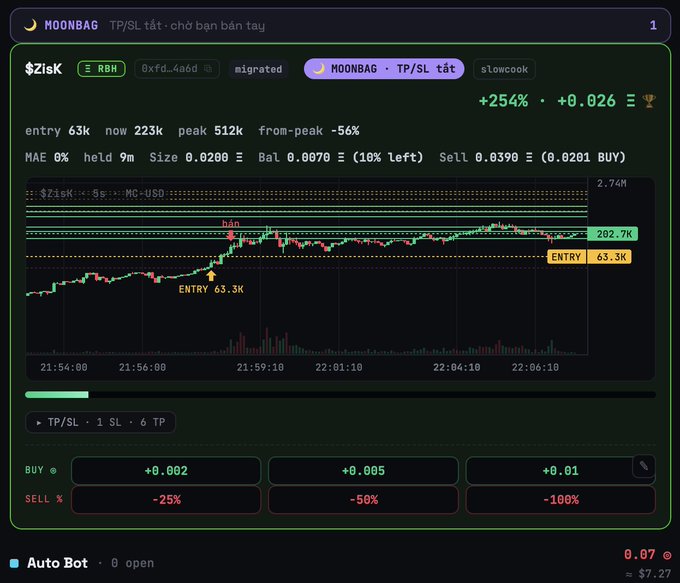Screen dimensions: 680x583
Task: Buy +0.005 more of $ZisK
Action: coord(363,471)
